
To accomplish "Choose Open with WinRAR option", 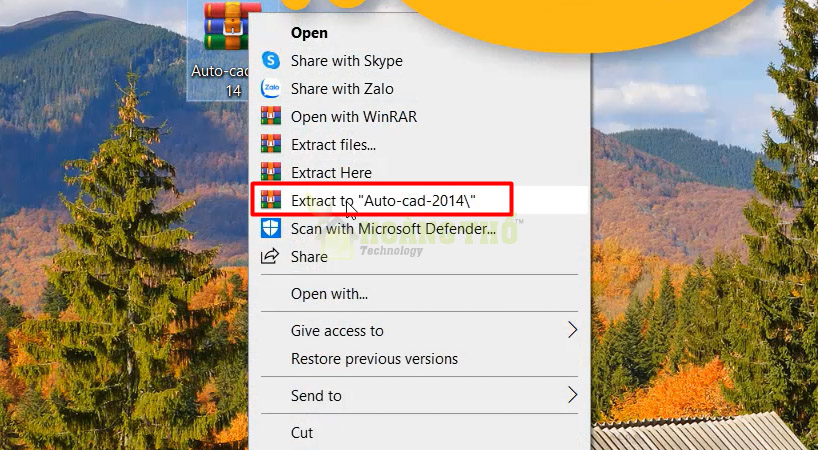I will (353, 117).
